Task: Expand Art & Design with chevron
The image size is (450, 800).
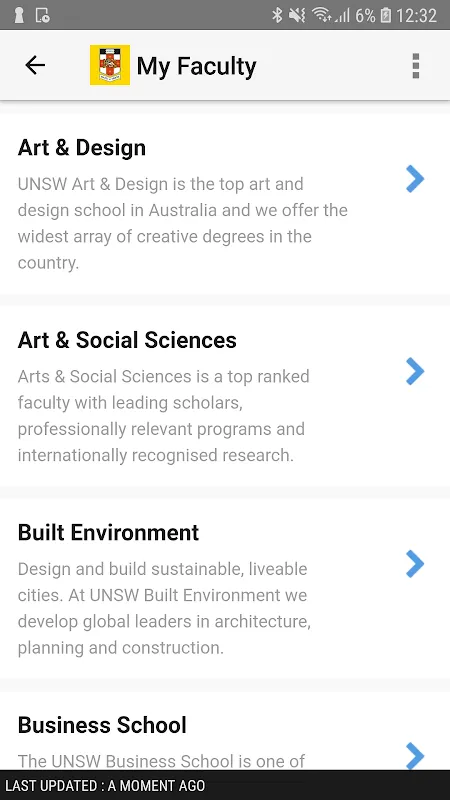Action: coord(415,179)
